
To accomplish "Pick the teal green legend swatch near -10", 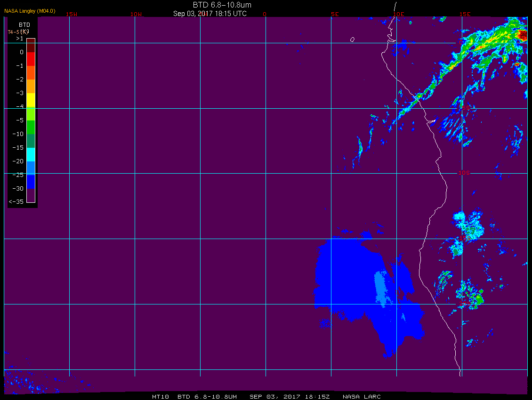I will pos(31,140).
